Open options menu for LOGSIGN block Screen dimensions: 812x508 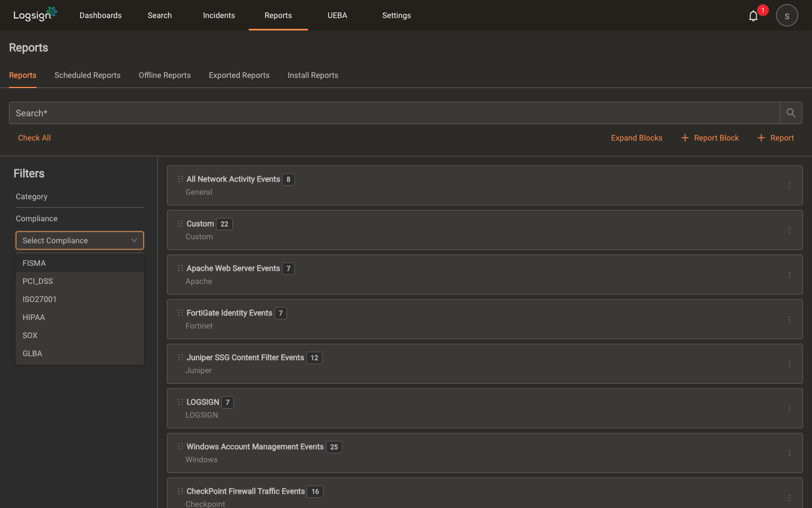[789, 409]
